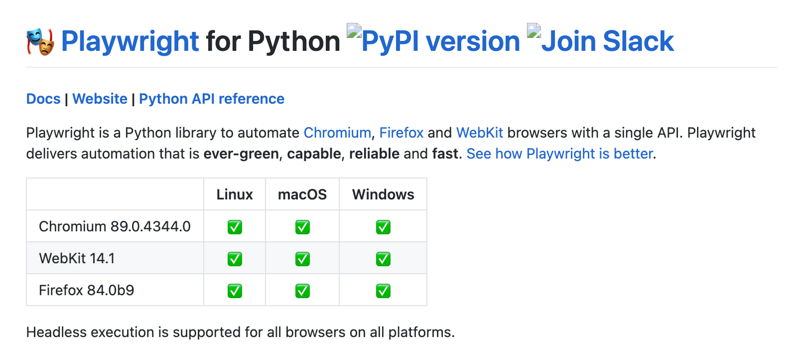
Task: Click WebKit row Linux check mark
Action: [235, 259]
